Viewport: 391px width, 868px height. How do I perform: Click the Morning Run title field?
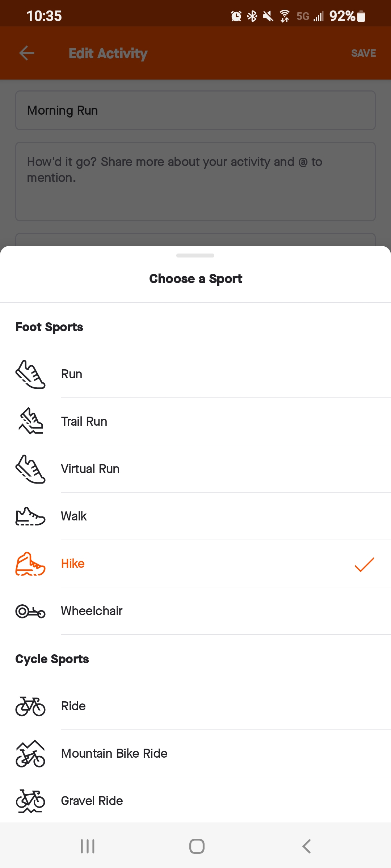(195, 110)
